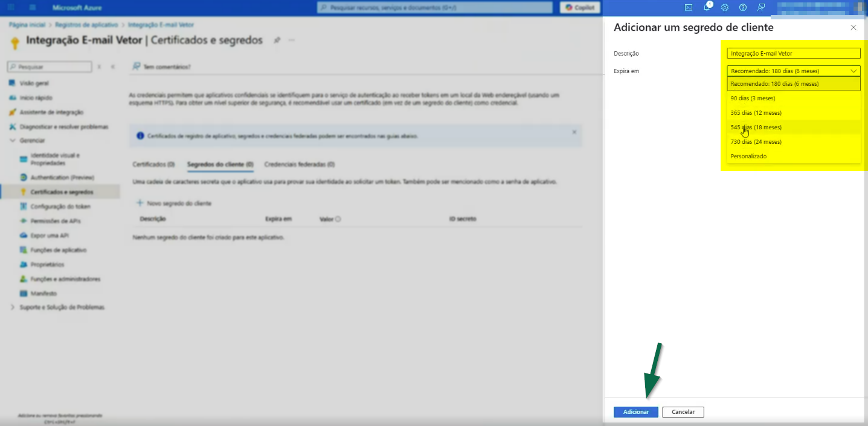Click the Valor column info icon
This screenshot has height=426, width=868.
click(x=338, y=219)
